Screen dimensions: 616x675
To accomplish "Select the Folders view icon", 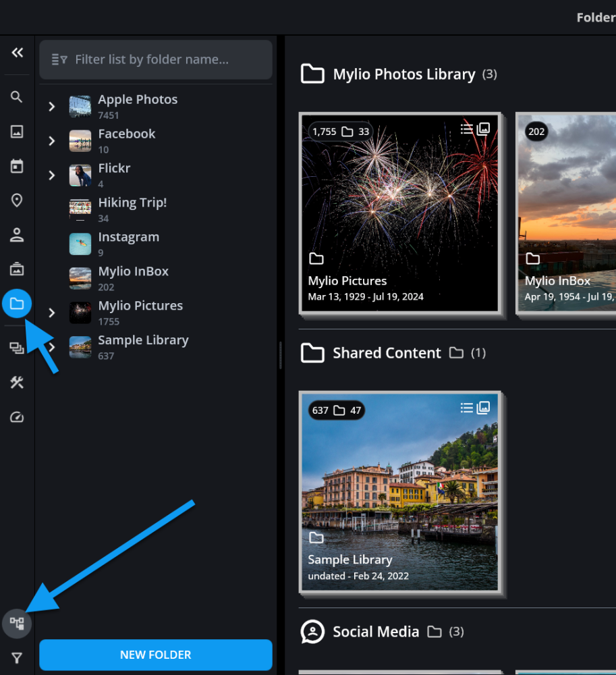I will pos(17,304).
